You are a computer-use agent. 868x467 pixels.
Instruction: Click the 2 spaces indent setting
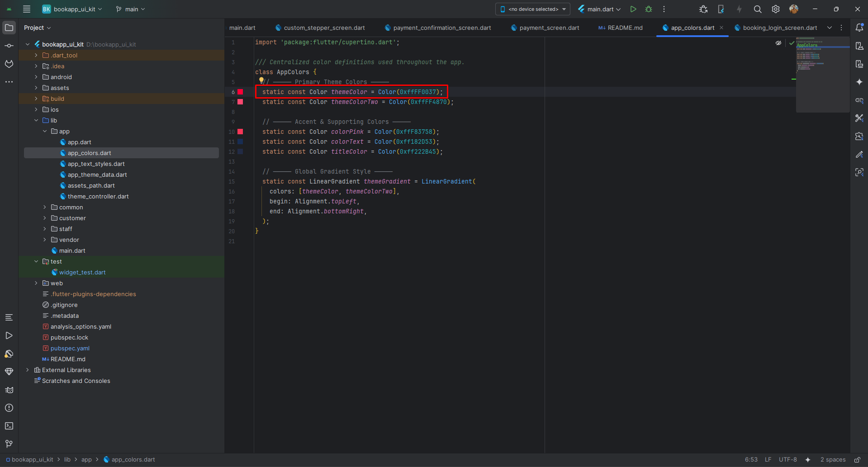click(x=833, y=459)
